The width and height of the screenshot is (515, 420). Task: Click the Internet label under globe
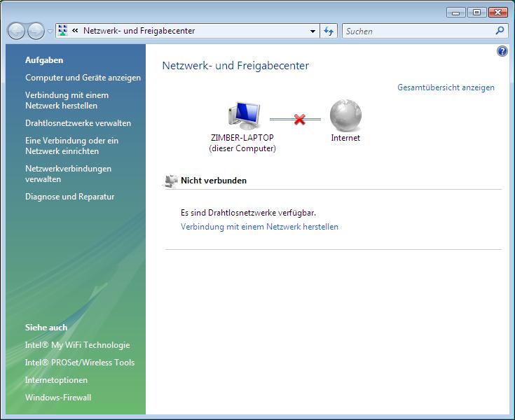coord(345,138)
